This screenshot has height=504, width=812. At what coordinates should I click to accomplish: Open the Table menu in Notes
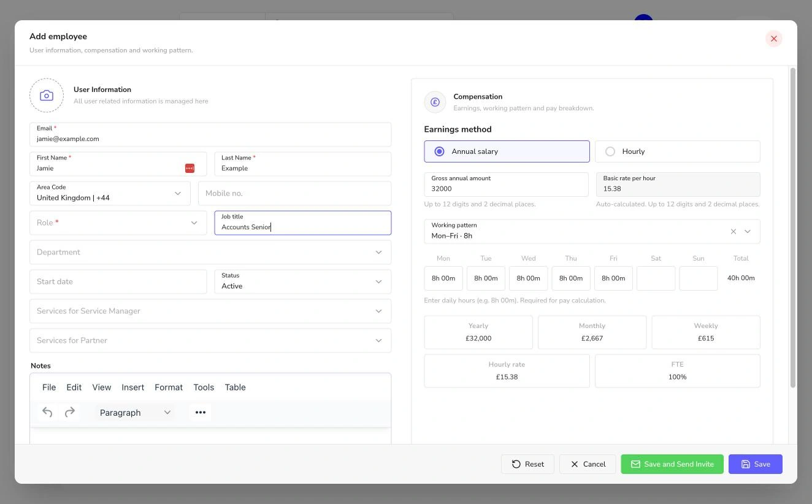click(236, 388)
